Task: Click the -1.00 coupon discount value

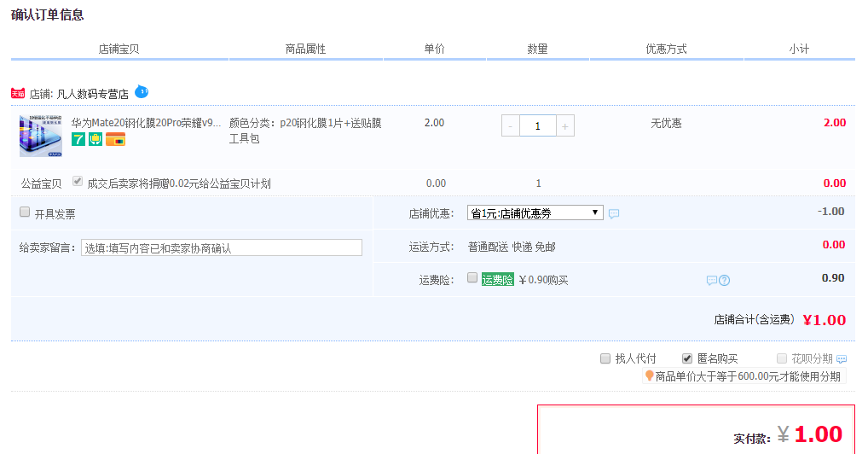Action: [x=831, y=211]
